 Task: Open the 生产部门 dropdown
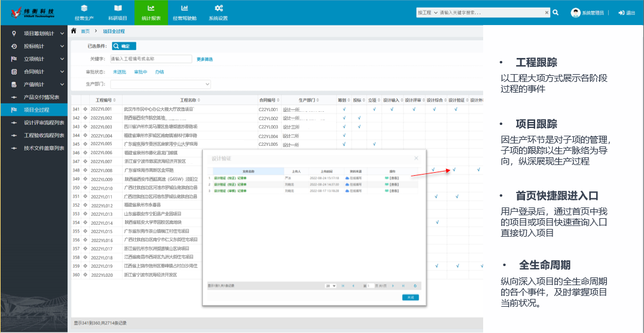160,84
